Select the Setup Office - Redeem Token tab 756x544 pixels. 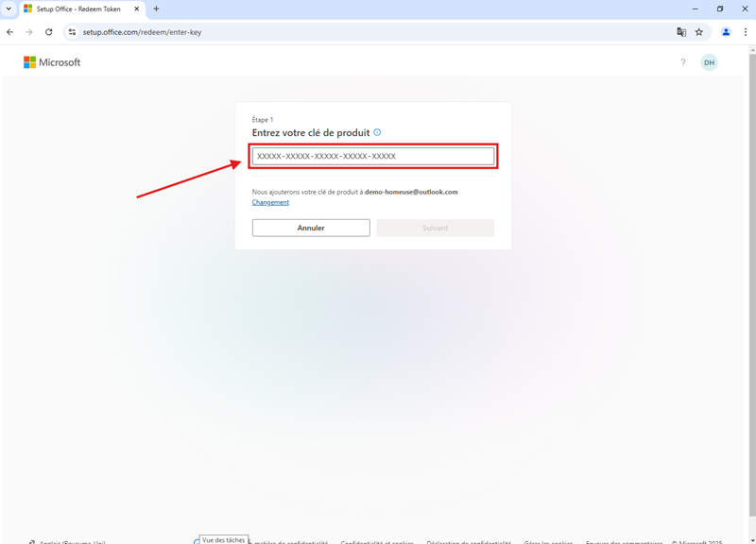tap(77, 8)
